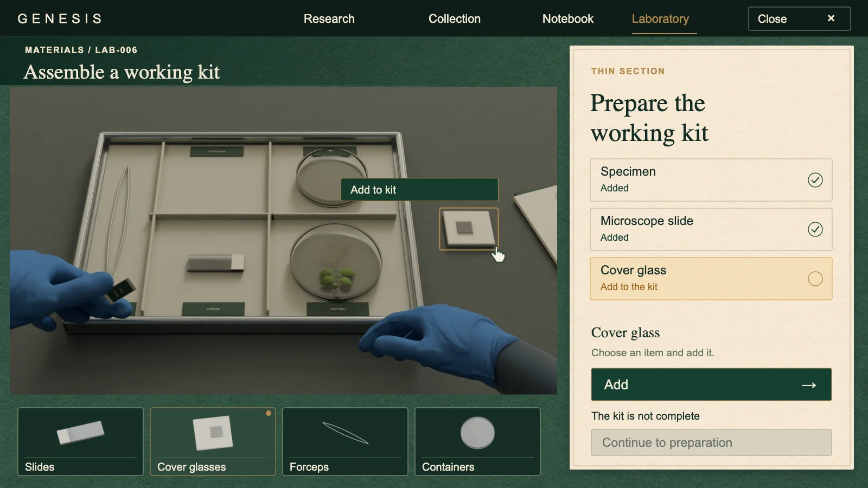Click the forceps lying in the tray
Screen dimensions: 868x488
(x=118, y=220)
